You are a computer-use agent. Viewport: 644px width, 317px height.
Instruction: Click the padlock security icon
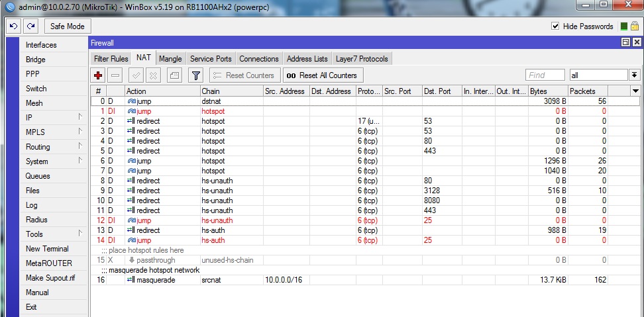634,26
